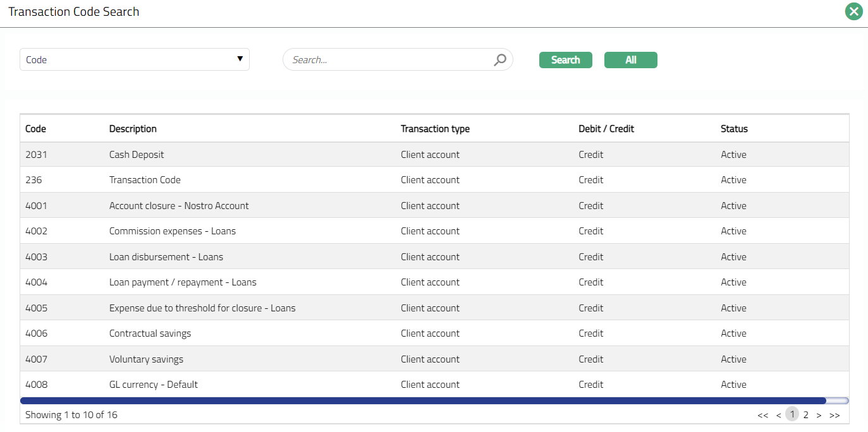Select the Cash Deposit row 2031
Image resolution: width=868 pixels, height=432 pixels.
click(x=137, y=155)
